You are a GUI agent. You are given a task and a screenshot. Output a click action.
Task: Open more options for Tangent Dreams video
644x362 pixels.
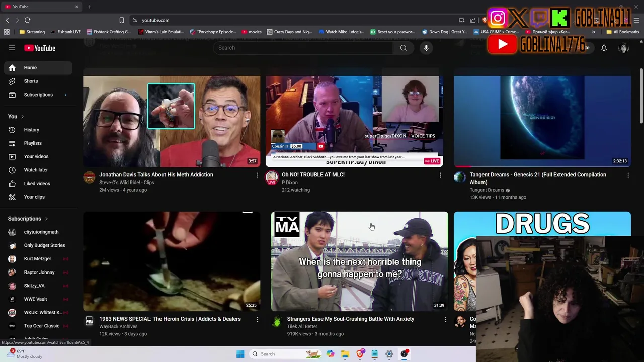628,175
